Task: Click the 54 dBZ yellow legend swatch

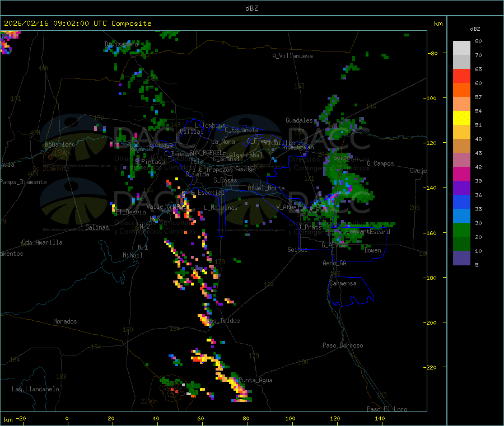Action: coord(461,118)
